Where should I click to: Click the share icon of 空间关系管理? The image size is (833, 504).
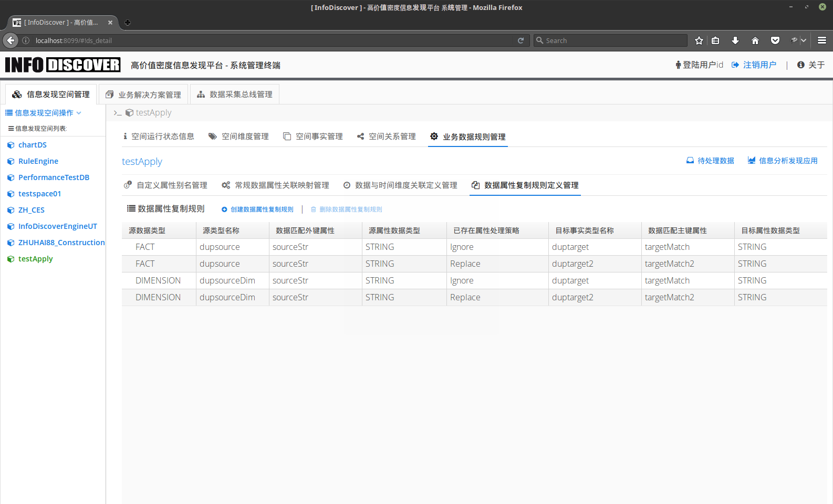[360, 136]
